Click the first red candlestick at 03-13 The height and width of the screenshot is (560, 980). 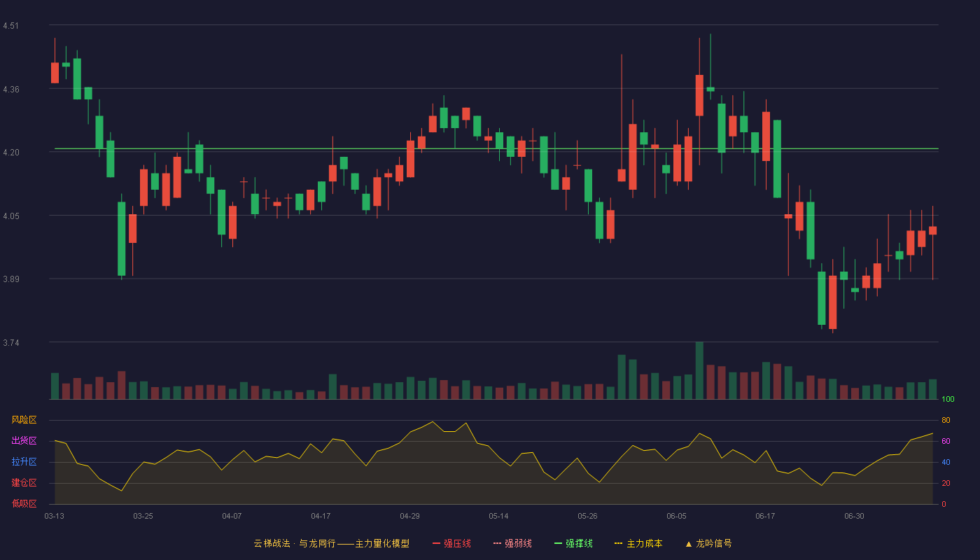(55, 72)
